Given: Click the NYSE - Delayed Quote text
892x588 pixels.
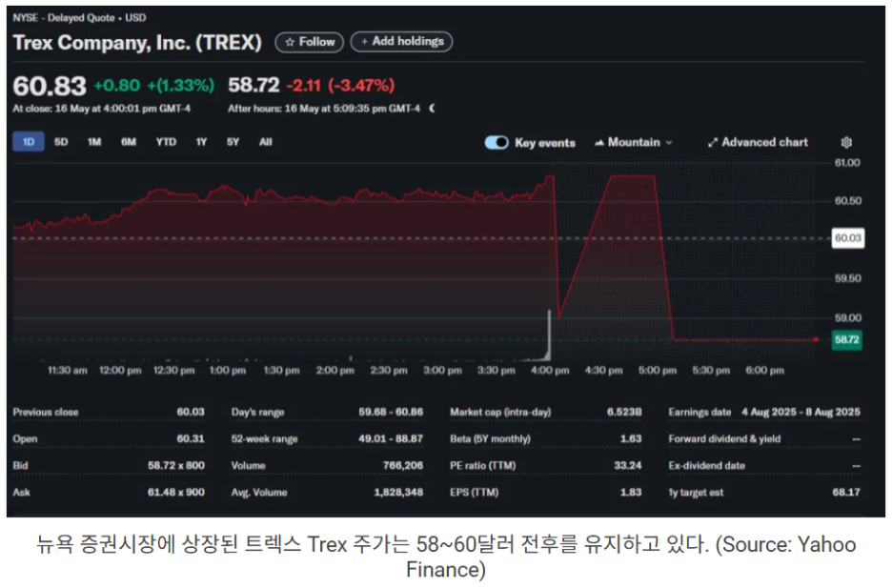Looking at the screenshot, I should [64, 17].
